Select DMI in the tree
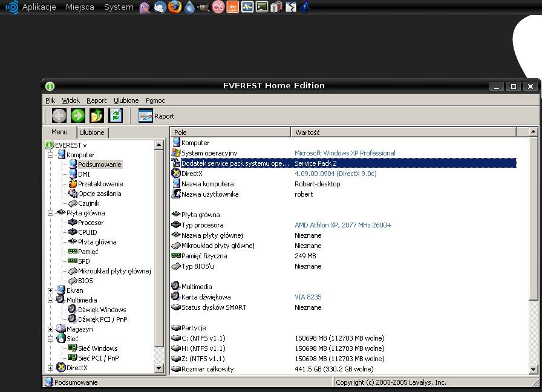542x392 pixels. 79,174
